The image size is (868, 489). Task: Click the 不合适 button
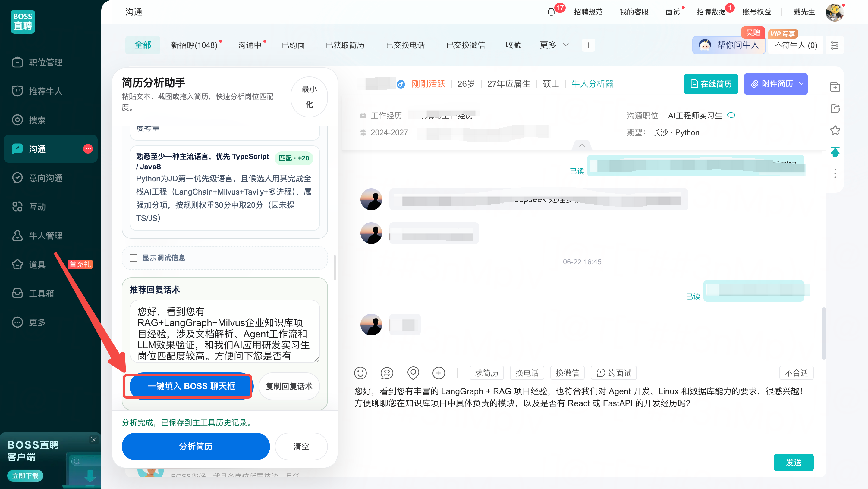797,373
